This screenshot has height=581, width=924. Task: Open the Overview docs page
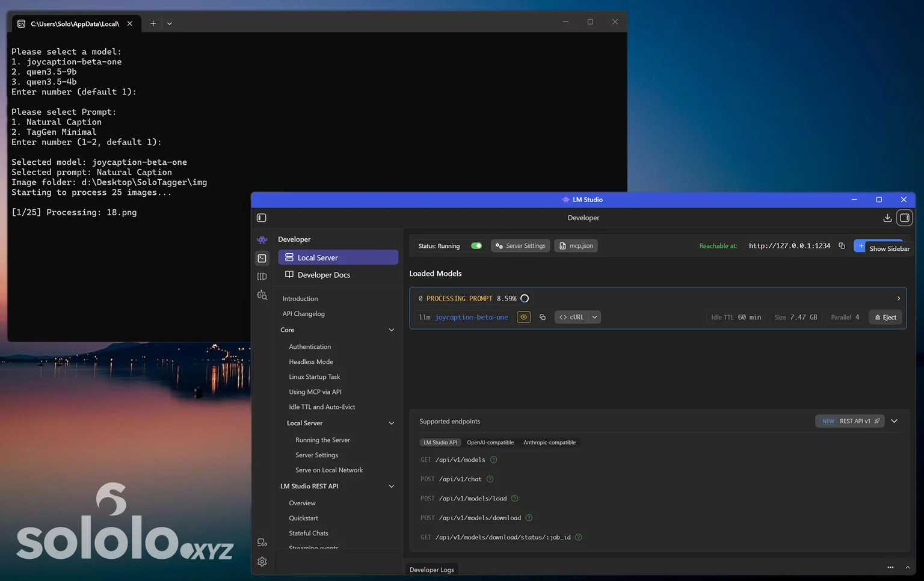(302, 503)
